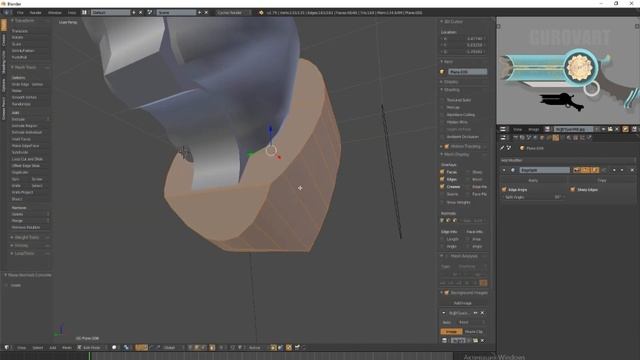Open the render engine selector
The image size is (640, 360).
click(x=233, y=13)
